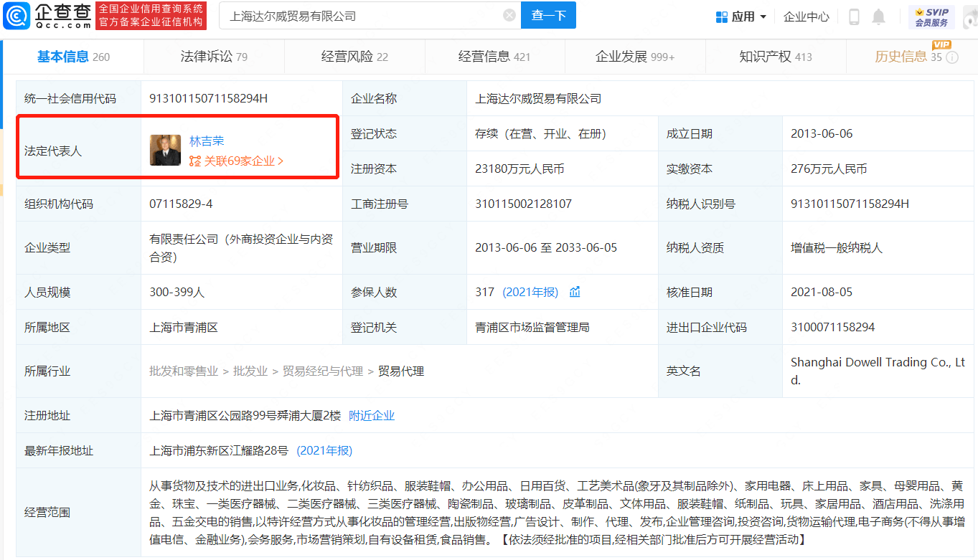This screenshot has height=560, width=978.
Task: Click registered capital 23180万元人民币
Action: coord(519,169)
